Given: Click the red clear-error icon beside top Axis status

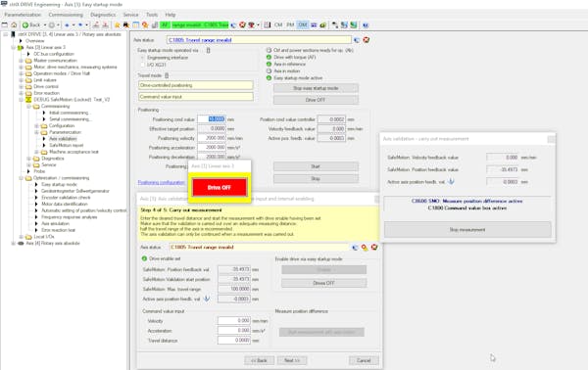Looking at the screenshot, I should (366, 40).
